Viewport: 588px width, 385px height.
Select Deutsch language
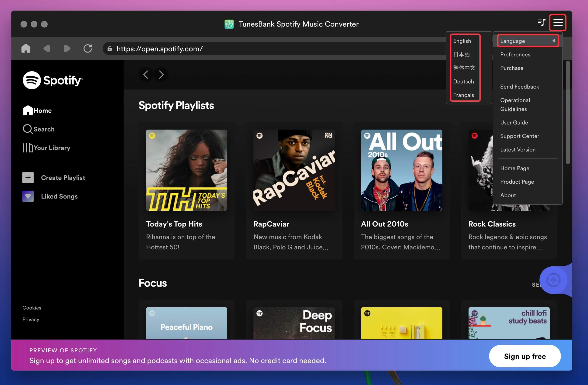tap(463, 81)
